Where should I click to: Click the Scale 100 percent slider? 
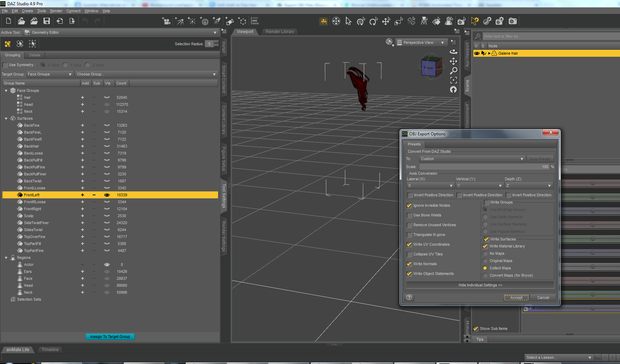484,167
